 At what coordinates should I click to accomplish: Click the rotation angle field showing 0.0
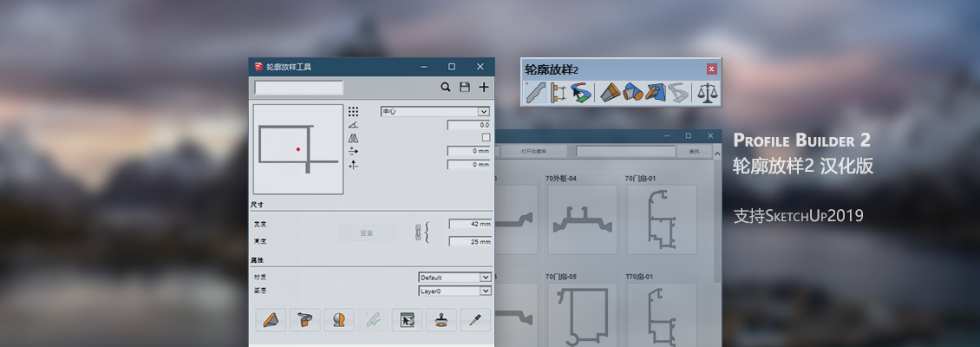point(468,125)
